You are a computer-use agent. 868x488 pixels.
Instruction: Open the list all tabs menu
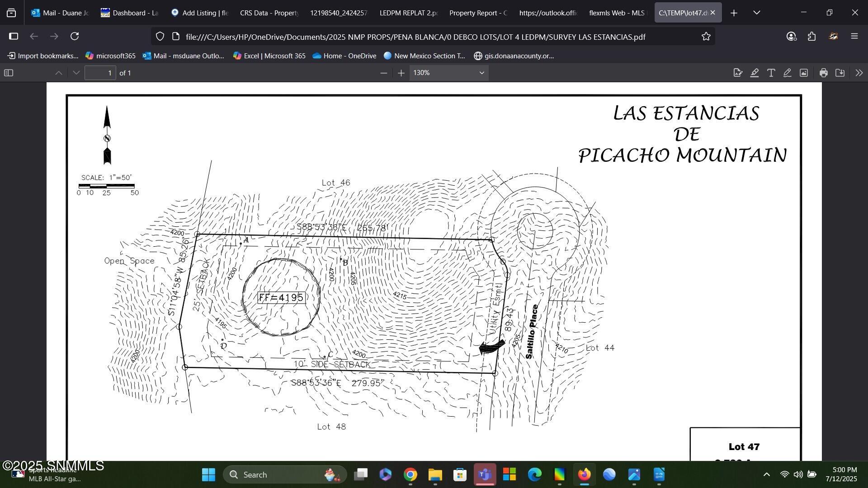click(756, 12)
